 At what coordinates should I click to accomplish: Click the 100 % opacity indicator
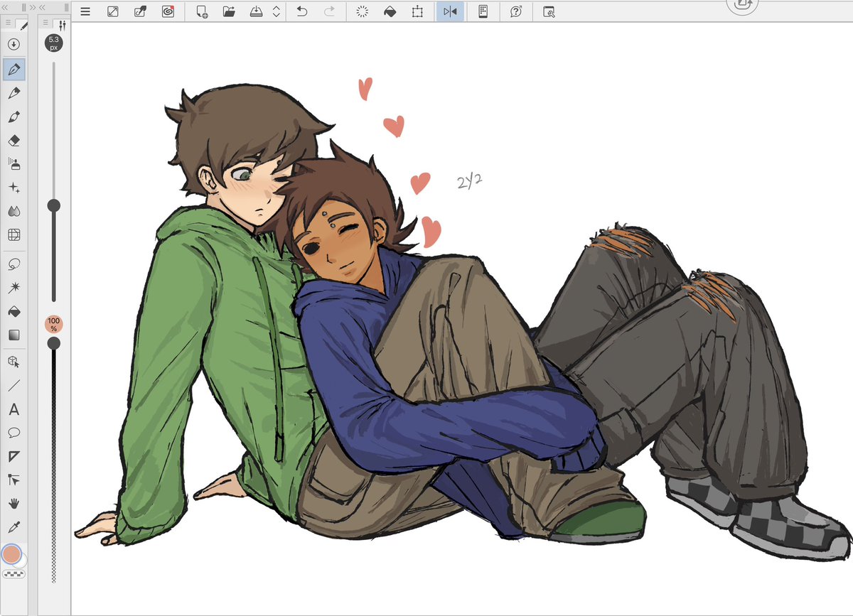(54, 325)
